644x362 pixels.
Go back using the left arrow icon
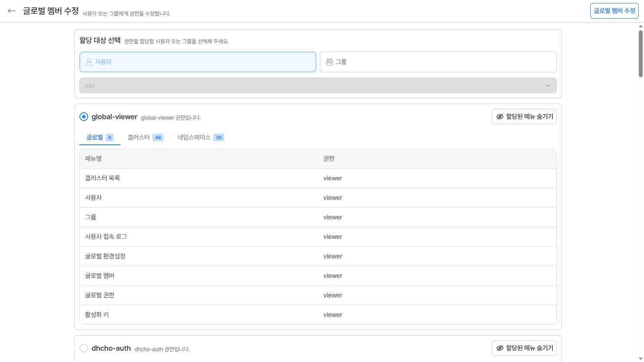pos(12,11)
